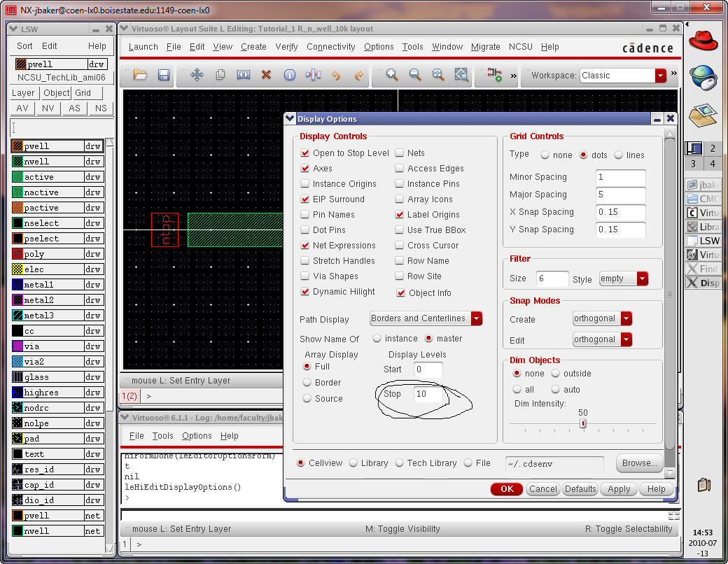Click the Apply button
Viewport: 728px width, 564px height.
tap(618, 489)
